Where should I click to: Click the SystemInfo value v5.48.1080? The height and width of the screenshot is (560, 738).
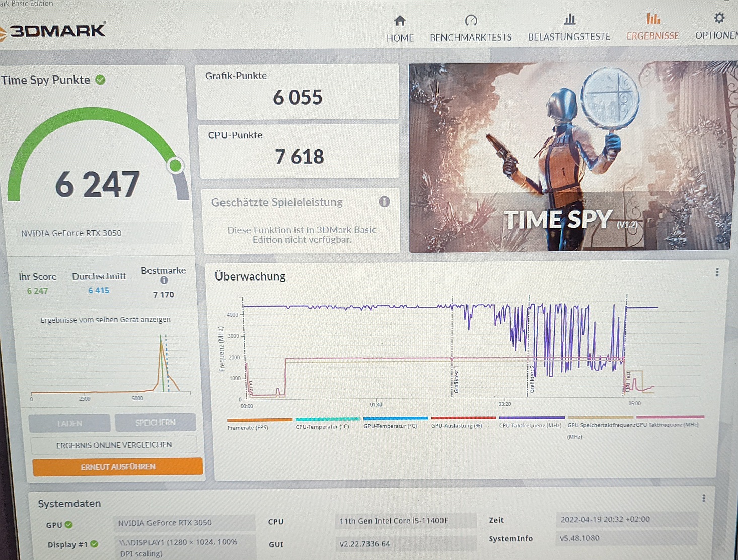click(627, 538)
